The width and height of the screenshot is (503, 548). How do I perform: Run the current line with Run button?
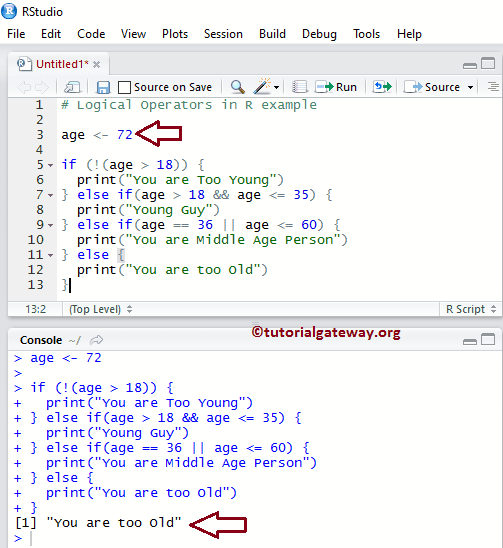coord(336,87)
